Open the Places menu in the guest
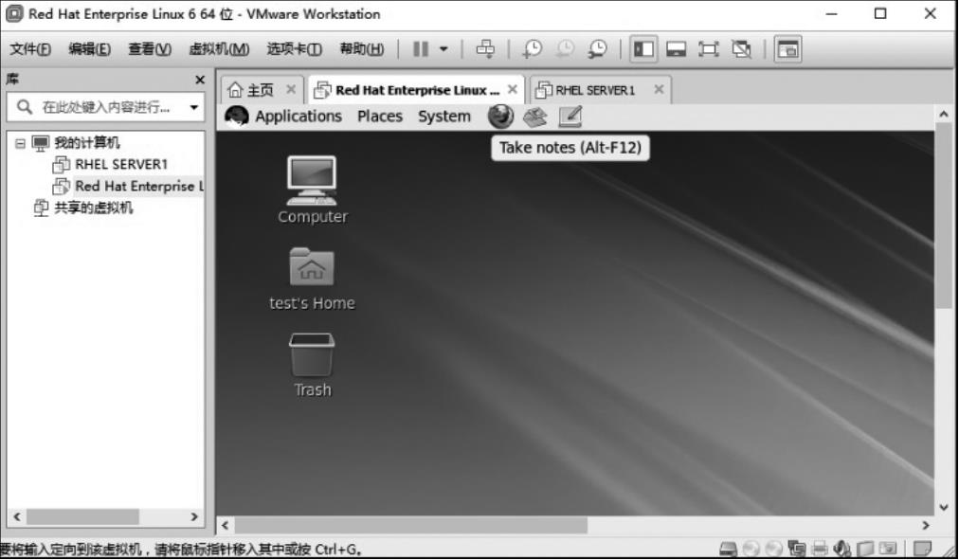Image resolution: width=959 pixels, height=560 pixels. pyautogui.click(x=380, y=117)
